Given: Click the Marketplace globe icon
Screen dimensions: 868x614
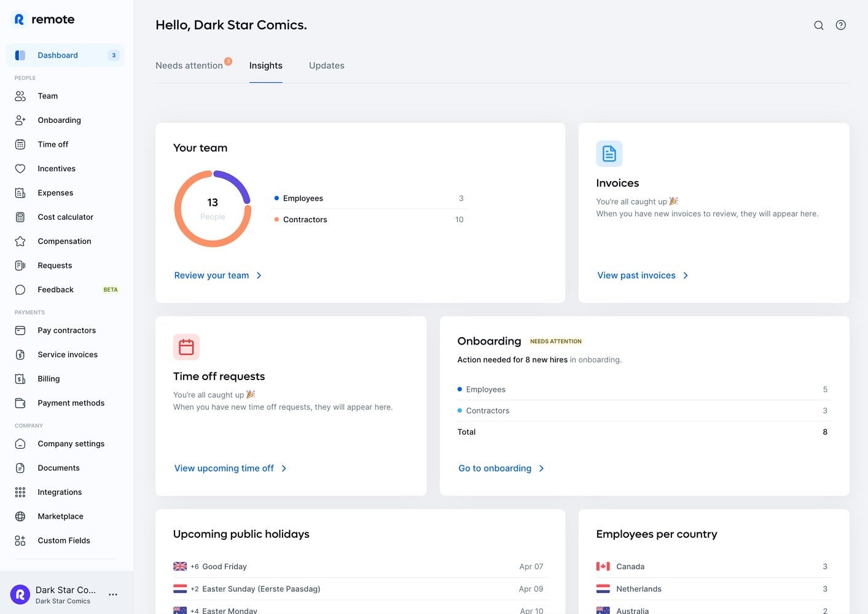Looking at the screenshot, I should click(20, 516).
